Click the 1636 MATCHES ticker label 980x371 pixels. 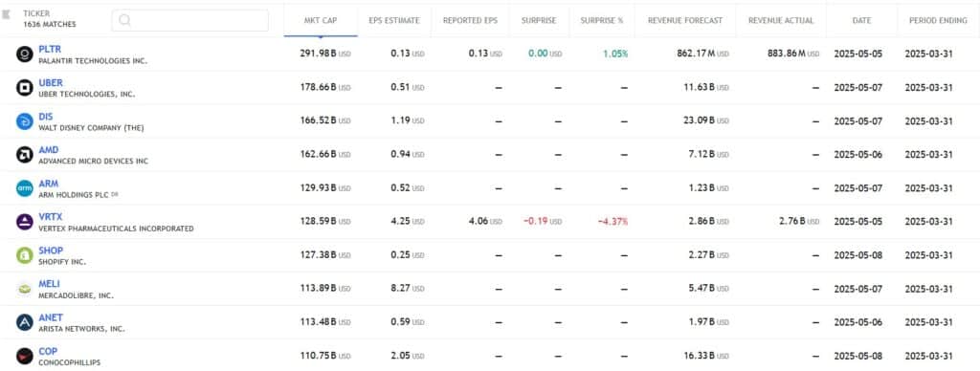point(50,24)
